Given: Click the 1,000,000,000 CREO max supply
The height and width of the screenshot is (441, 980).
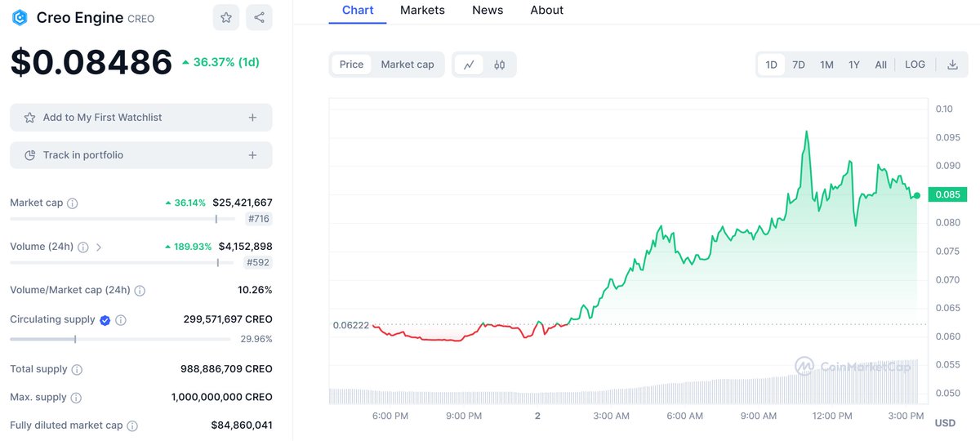Looking at the screenshot, I should (x=222, y=397).
